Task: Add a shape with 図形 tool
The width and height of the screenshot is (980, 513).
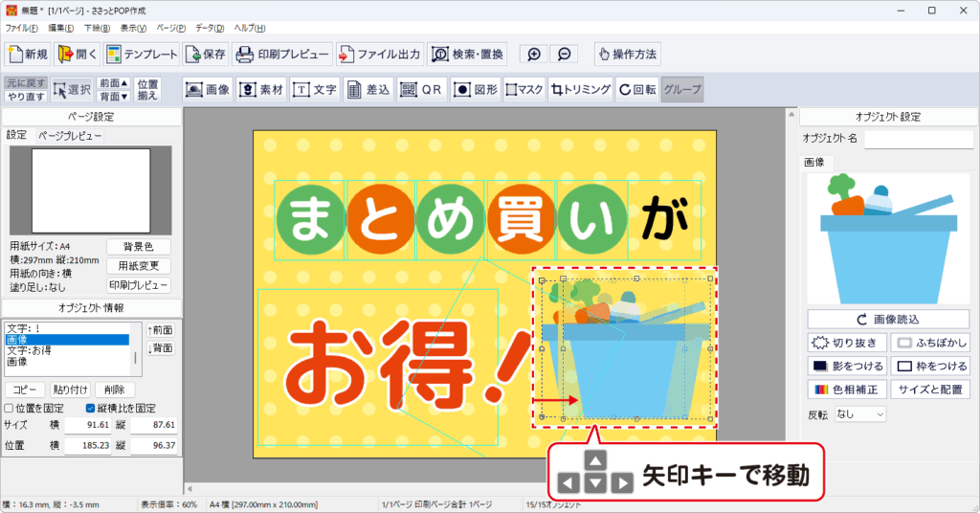Action: click(475, 90)
